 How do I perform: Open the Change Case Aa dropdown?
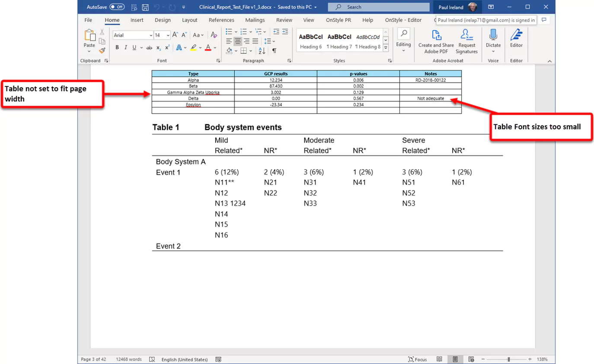point(198,35)
